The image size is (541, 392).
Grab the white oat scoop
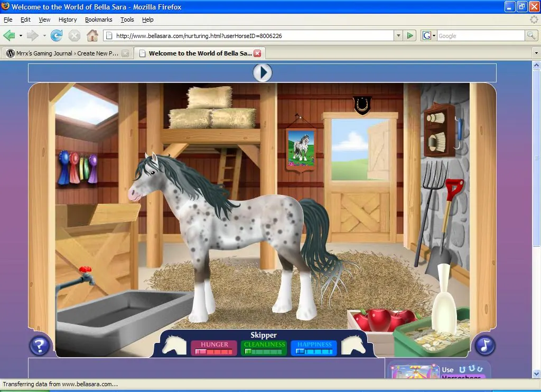click(x=444, y=300)
